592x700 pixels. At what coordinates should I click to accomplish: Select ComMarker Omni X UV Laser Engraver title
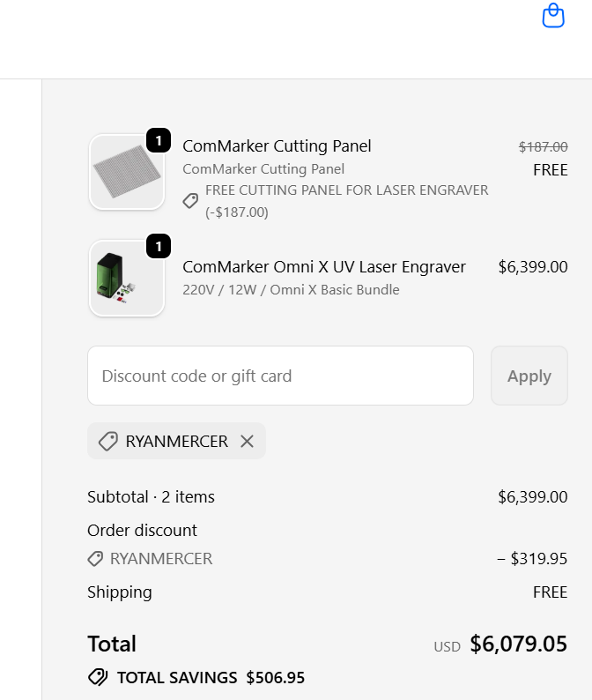(x=324, y=267)
